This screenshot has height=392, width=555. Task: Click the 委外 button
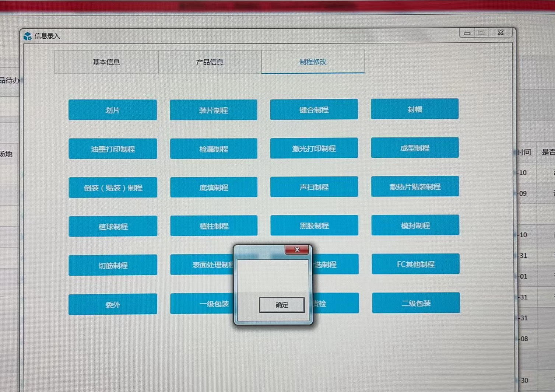pyautogui.click(x=113, y=304)
